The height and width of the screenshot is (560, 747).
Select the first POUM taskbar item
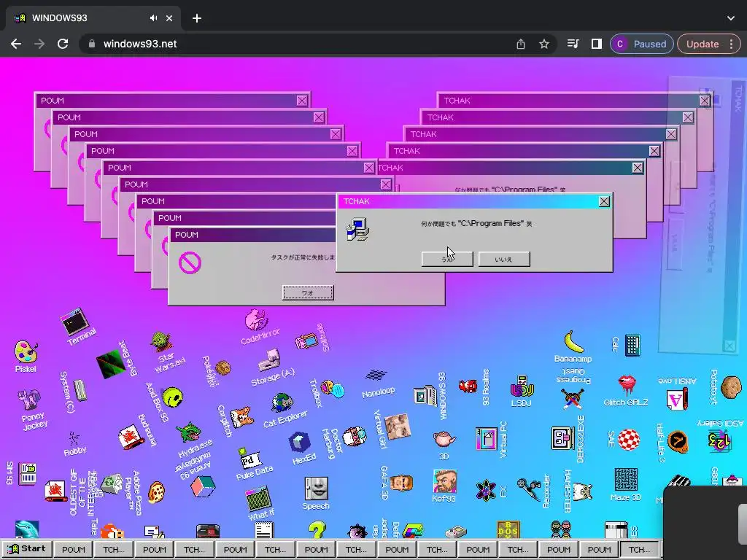coord(74,550)
